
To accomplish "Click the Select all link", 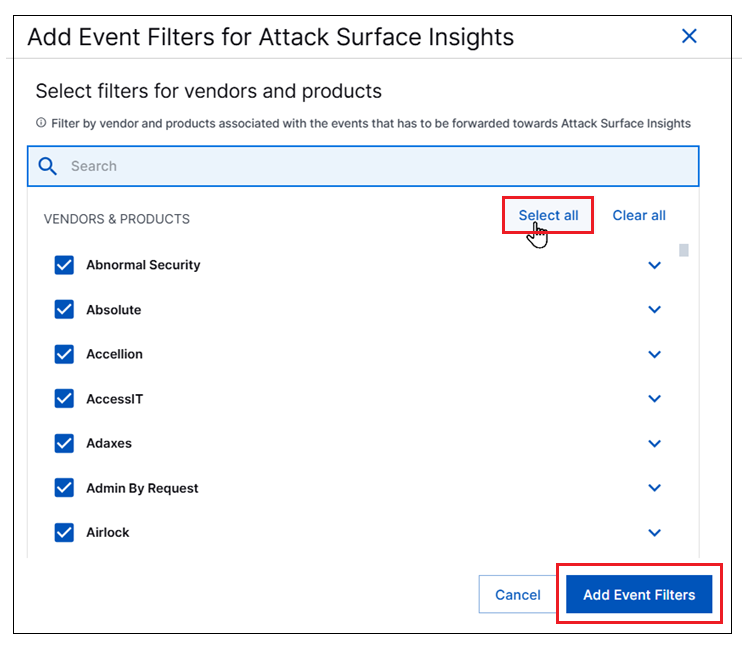I will (x=548, y=215).
